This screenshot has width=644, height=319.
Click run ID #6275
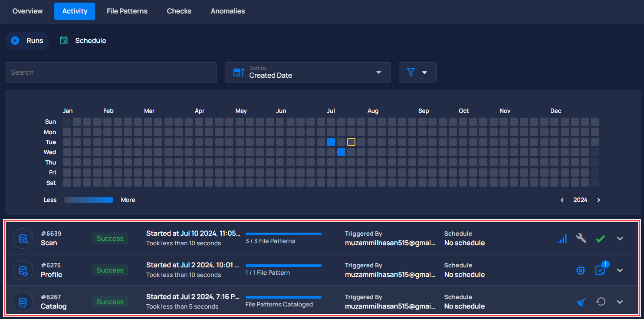tap(51, 265)
